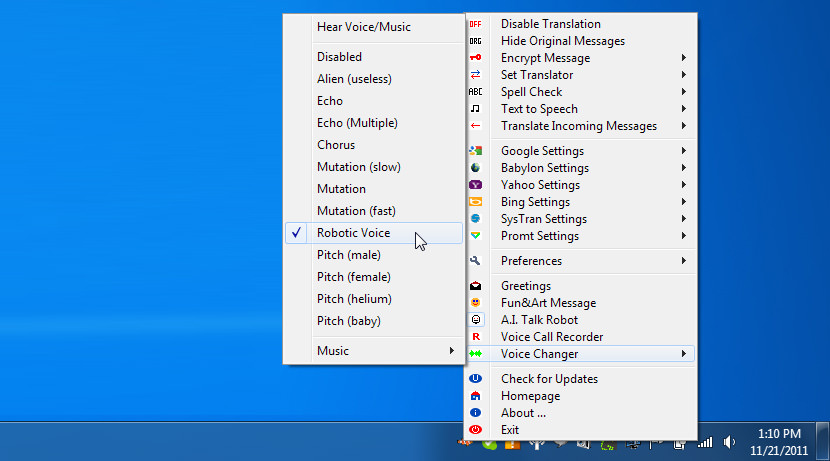Click the red OFF icon beside Disable Translation
Image resolution: width=830 pixels, height=461 pixels.
tap(475, 24)
